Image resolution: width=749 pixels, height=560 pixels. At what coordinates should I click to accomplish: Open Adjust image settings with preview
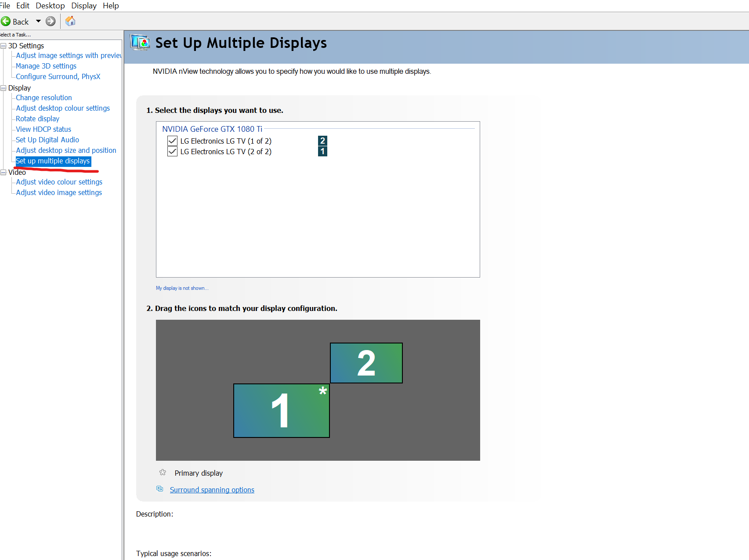coord(69,55)
